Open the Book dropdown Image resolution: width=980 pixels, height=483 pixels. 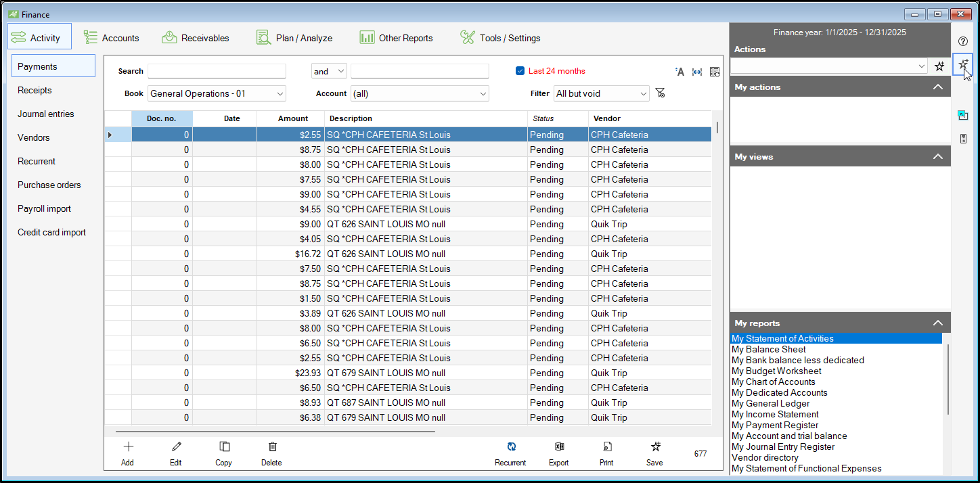click(x=217, y=93)
